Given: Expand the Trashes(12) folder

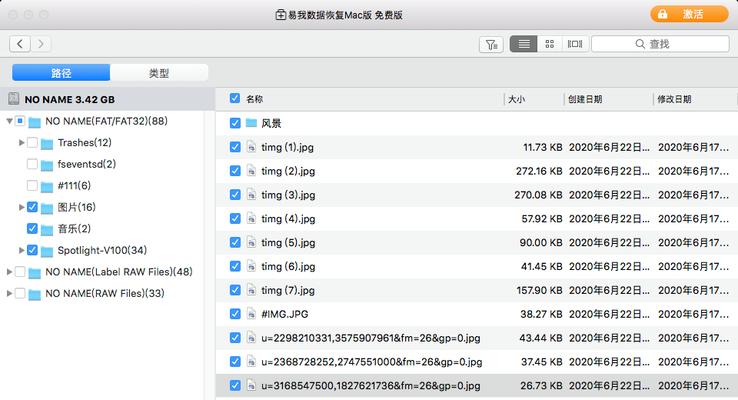Looking at the screenshot, I should coord(21,143).
